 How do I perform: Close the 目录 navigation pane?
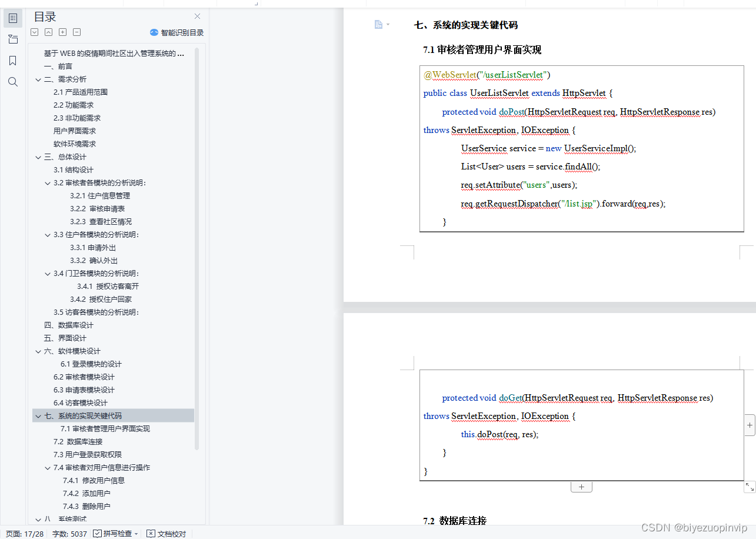pos(197,16)
